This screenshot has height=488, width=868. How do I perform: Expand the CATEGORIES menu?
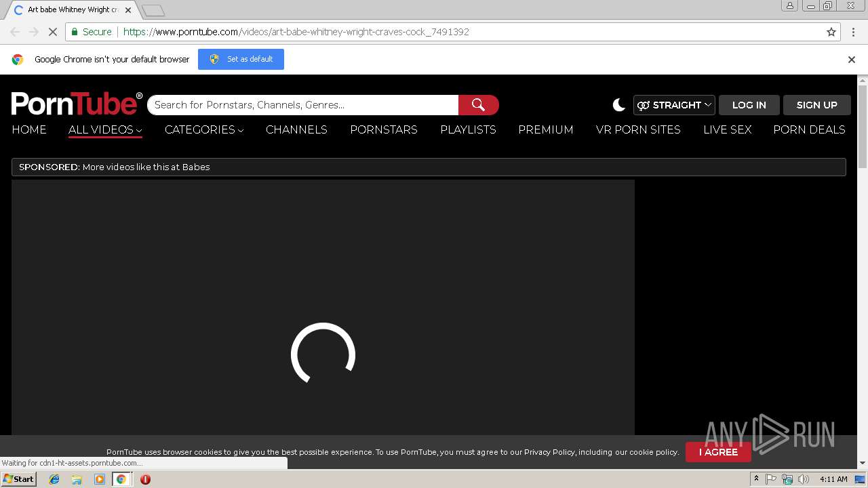(x=204, y=129)
